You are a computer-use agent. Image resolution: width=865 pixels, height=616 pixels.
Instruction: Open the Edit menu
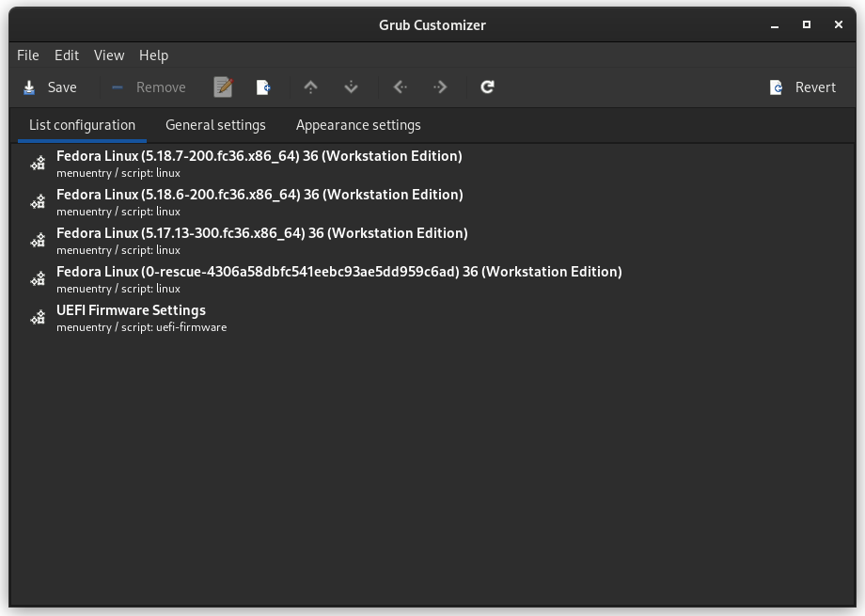pyautogui.click(x=67, y=55)
